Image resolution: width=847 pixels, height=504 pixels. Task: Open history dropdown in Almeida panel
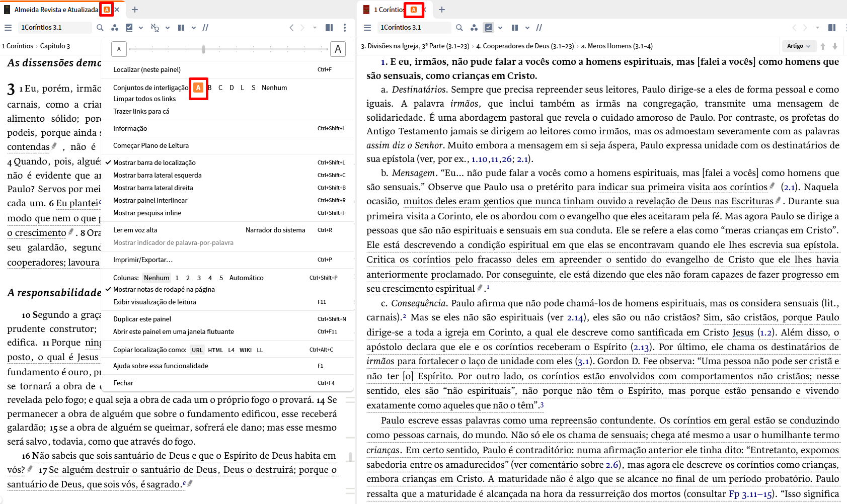(x=315, y=28)
